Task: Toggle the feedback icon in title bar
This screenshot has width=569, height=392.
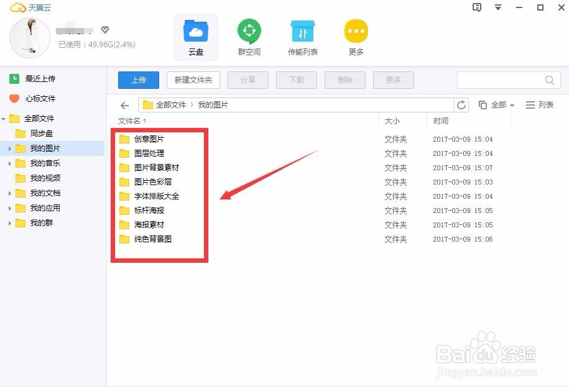Action: point(476,7)
